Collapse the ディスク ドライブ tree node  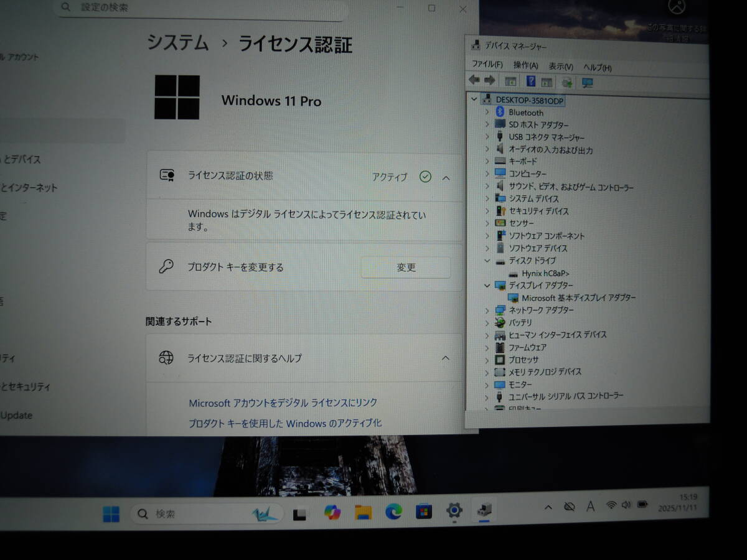(x=487, y=261)
